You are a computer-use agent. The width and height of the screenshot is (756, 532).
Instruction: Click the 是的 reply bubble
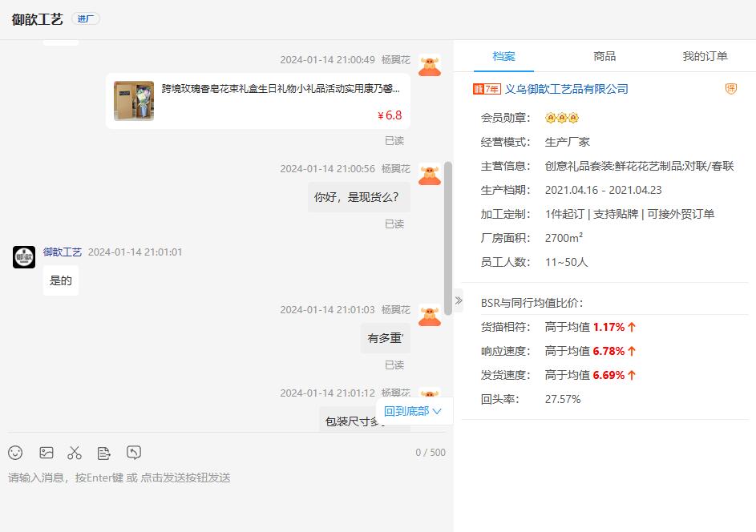pyautogui.click(x=61, y=280)
